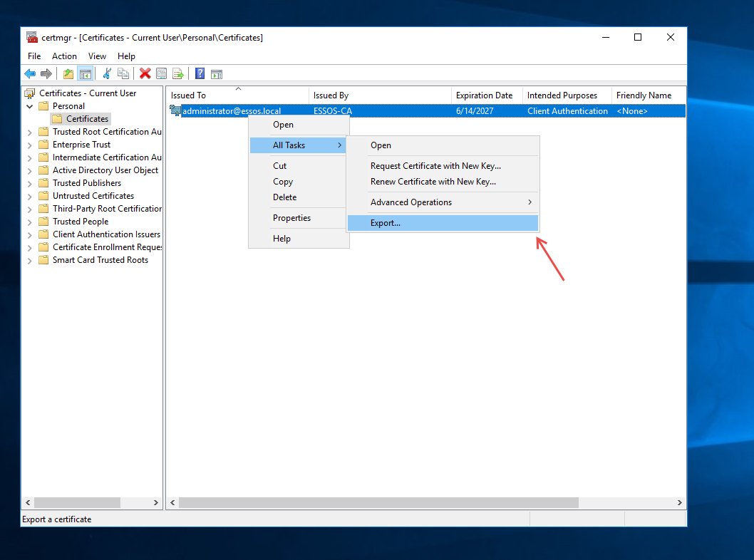Sort by Intended Purposes column header
The height and width of the screenshot is (560, 754).
coord(567,95)
